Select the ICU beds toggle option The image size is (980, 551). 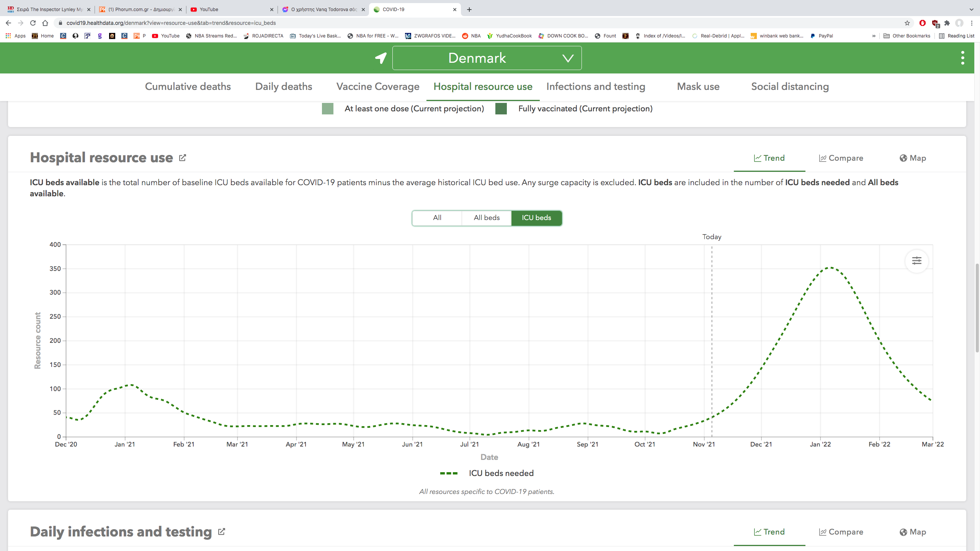536,218
